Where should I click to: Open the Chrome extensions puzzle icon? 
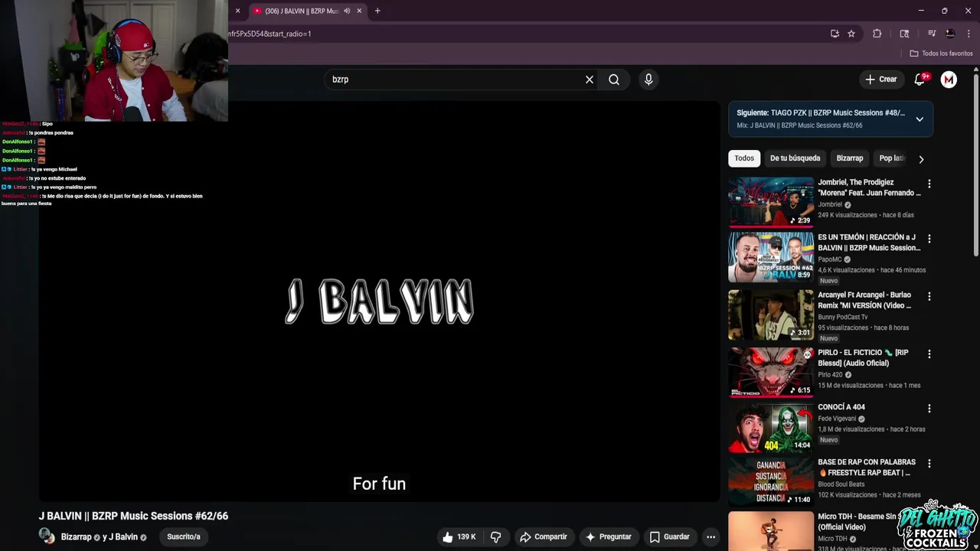(x=877, y=34)
